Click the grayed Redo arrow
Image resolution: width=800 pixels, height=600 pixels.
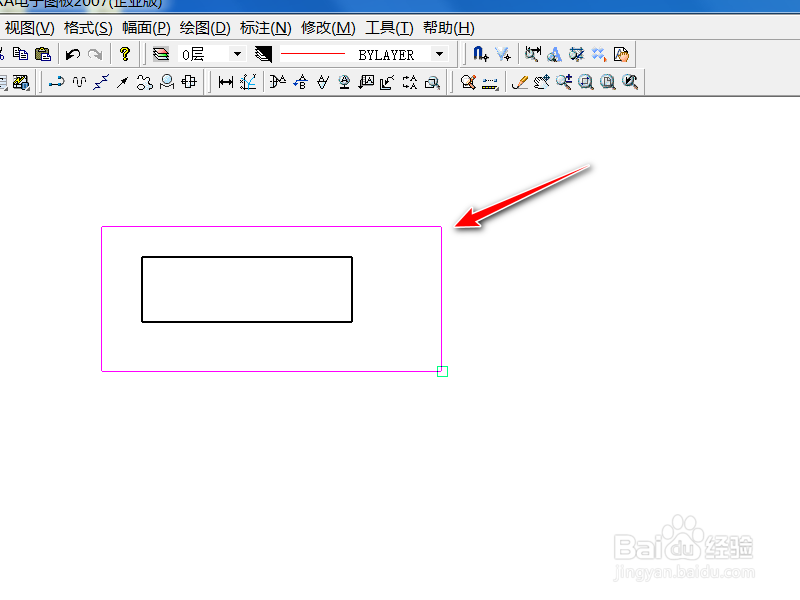coord(95,54)
